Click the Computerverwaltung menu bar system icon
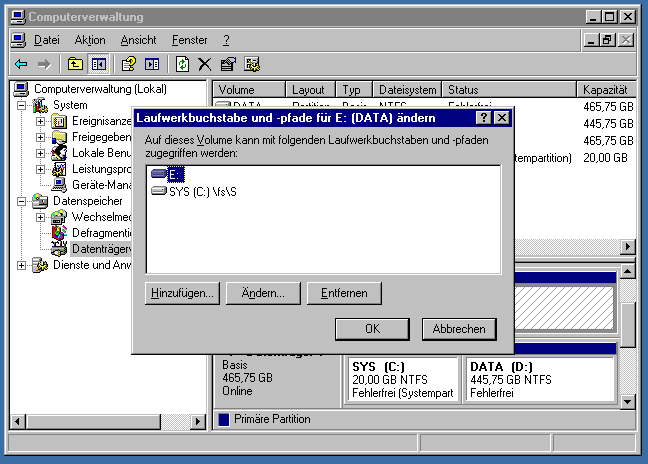The height and width of the screenshot is (464, 648). pyautogui.click(x=18, y=40)
